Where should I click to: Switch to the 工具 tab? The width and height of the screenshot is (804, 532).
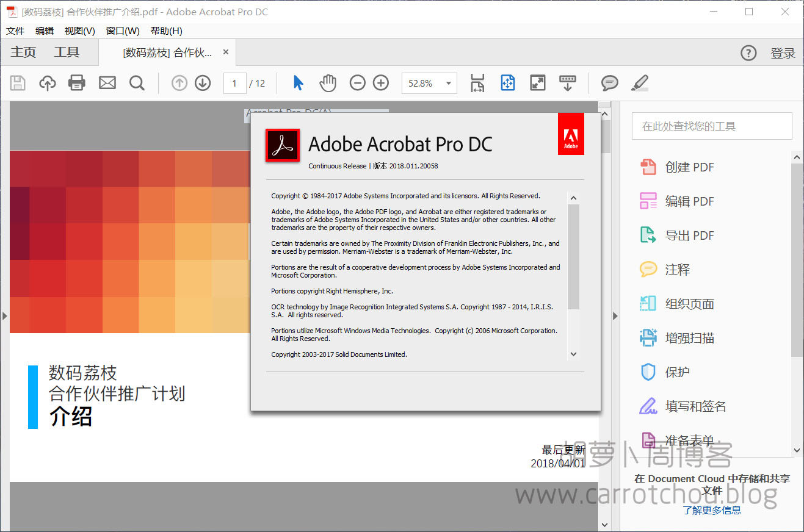coord(67,52)
